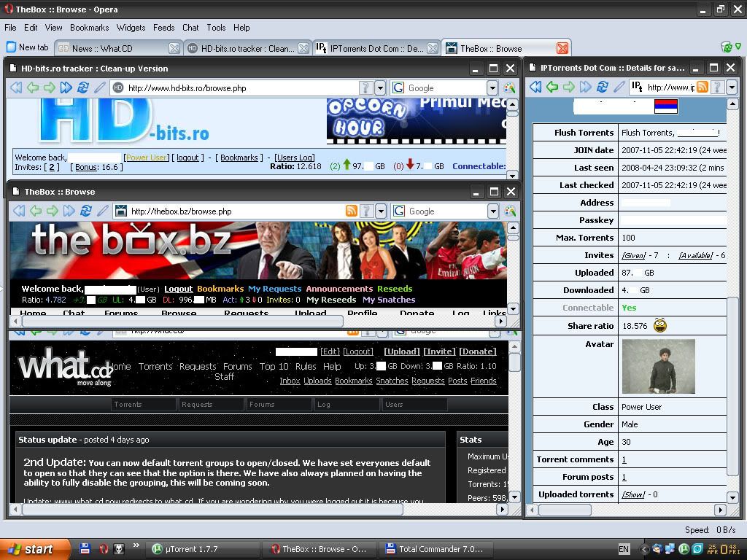Click the [Given] invites link on IPTorrents
The width and height of the screenshot is (747, 560).
tap(634, 255)
